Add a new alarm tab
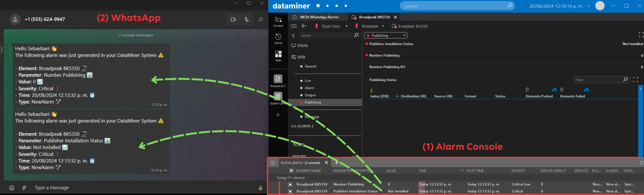Screen dimensions: 644x195 click(337, 162)
